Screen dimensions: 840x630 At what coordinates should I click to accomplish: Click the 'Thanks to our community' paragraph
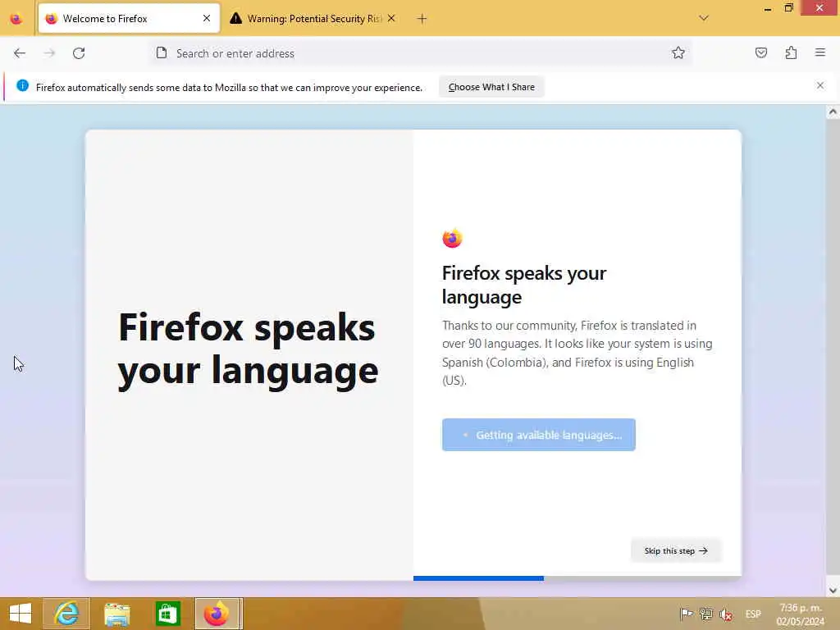point(577,353)
